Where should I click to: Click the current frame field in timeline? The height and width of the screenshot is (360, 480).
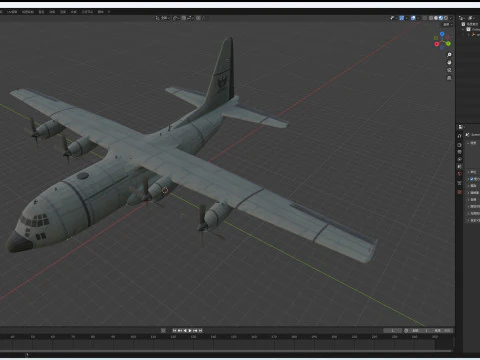(x=393, y=330)
